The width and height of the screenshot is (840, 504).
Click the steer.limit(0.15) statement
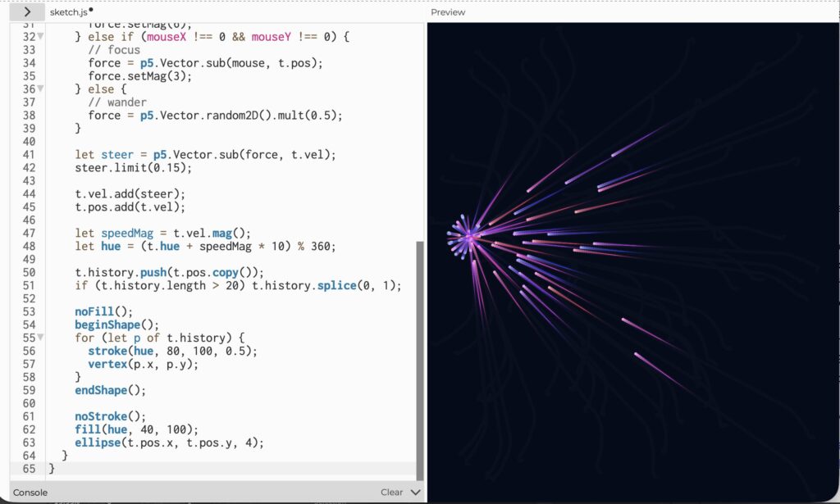coord(133,168)
